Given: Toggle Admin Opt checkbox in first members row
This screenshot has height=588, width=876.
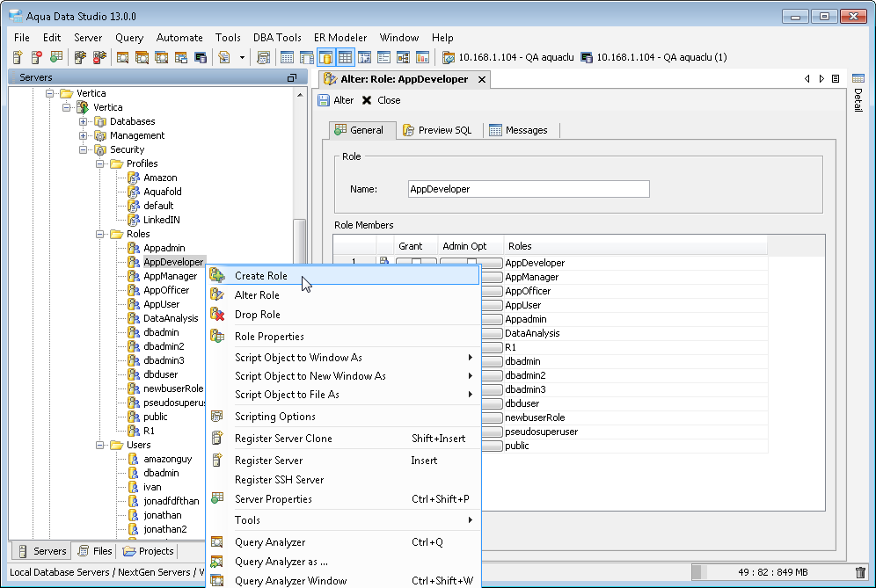Looking at the screenshot, I should click(471, 261).
